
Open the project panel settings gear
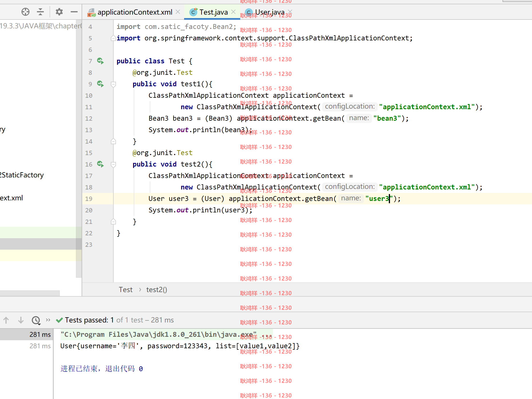(x=59, y=12)
